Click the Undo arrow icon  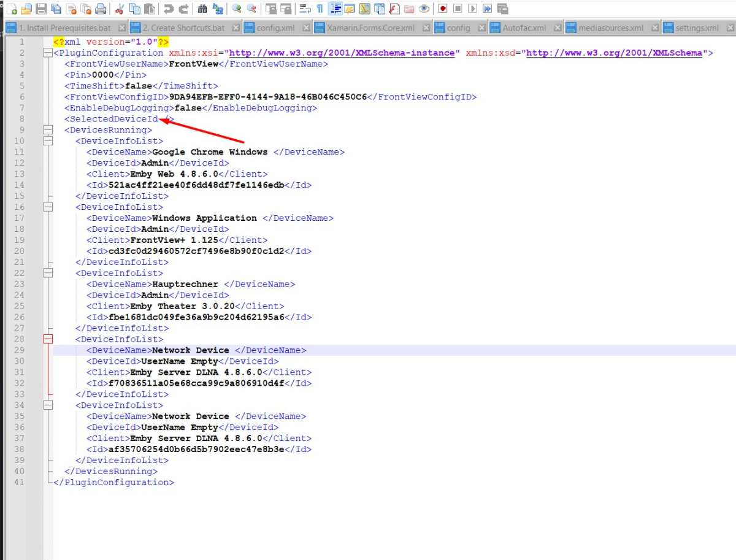click(x=169, y=9)
